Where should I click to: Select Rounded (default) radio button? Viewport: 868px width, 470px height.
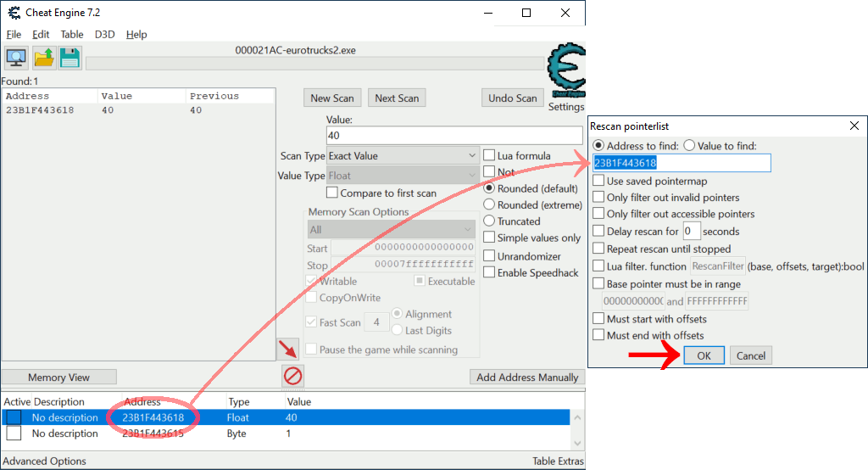(x=489, y=187)
